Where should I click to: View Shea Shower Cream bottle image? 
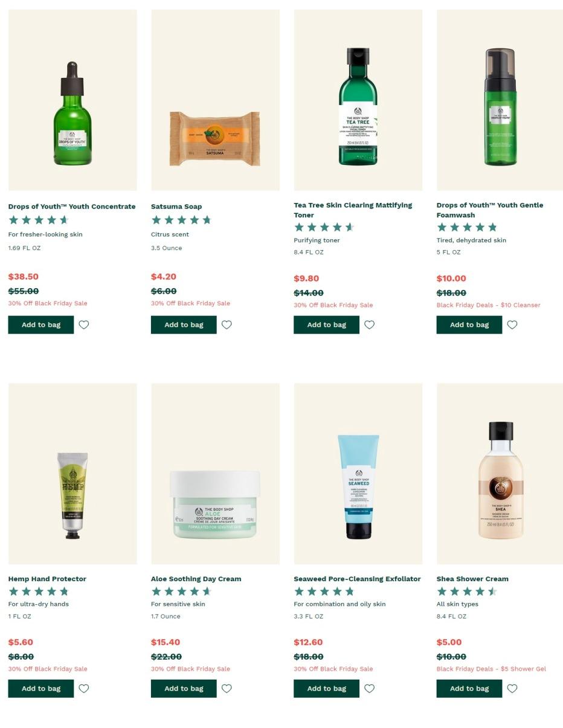tap(500, 474)
